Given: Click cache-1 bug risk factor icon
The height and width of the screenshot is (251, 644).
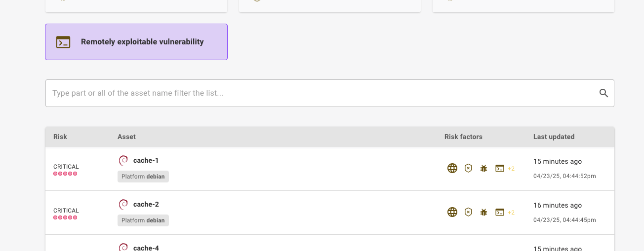Looking at the screenshot, I should click(x=484, y=168).
